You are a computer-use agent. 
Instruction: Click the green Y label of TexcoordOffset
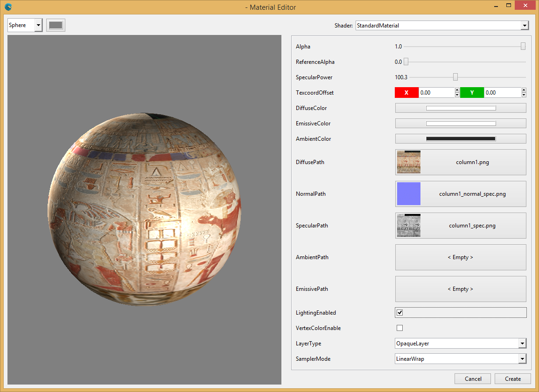tap(472, 93)
